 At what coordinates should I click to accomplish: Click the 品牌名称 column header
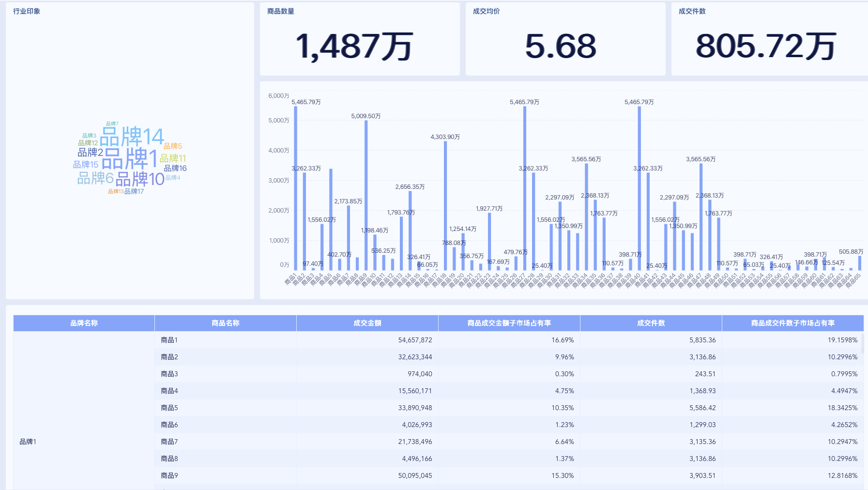84,323
